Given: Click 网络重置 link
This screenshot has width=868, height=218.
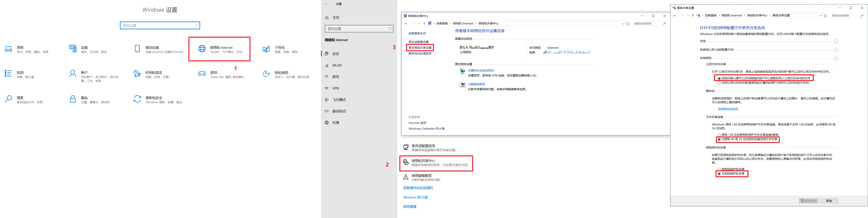Looking at the screenshot, I should click(x=410, y=207).
